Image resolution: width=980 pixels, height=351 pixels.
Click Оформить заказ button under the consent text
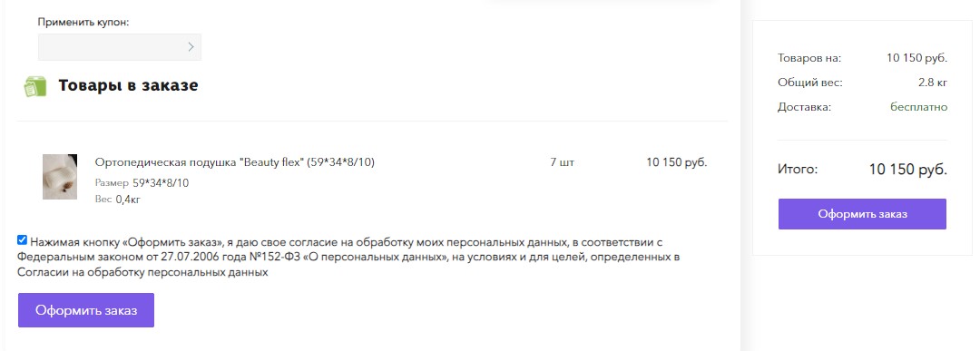pos(86,310)
